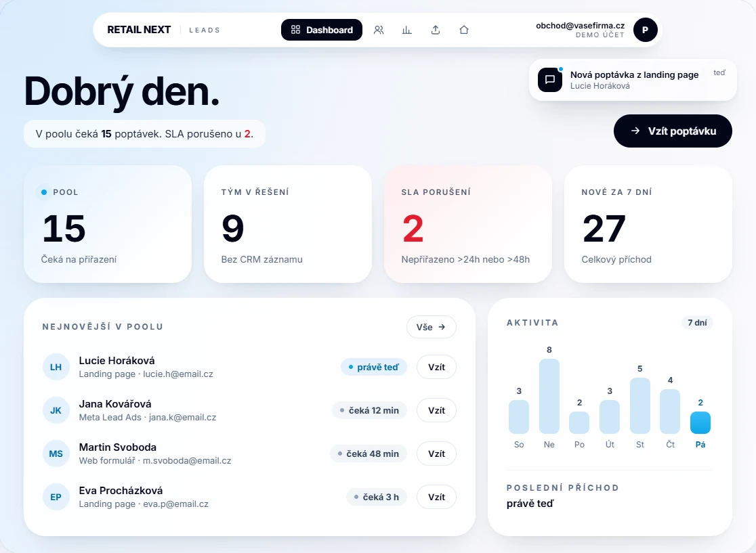Click the EP avatar

(x=56, y=497)
